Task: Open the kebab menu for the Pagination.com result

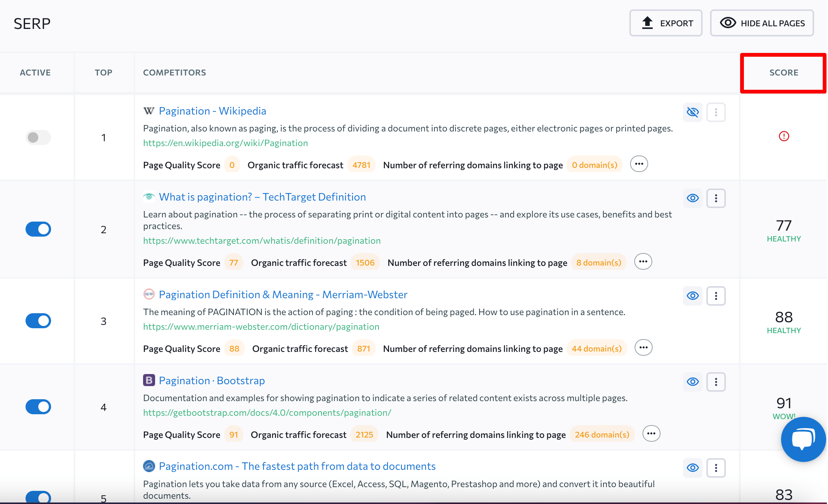Action: tap(716, 468)
